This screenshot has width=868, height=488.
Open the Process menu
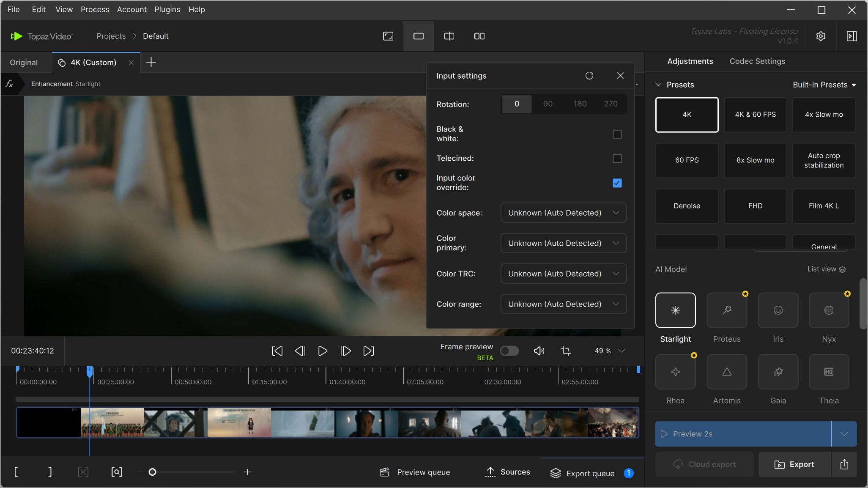pyautogui.click(x=95, y=9)
